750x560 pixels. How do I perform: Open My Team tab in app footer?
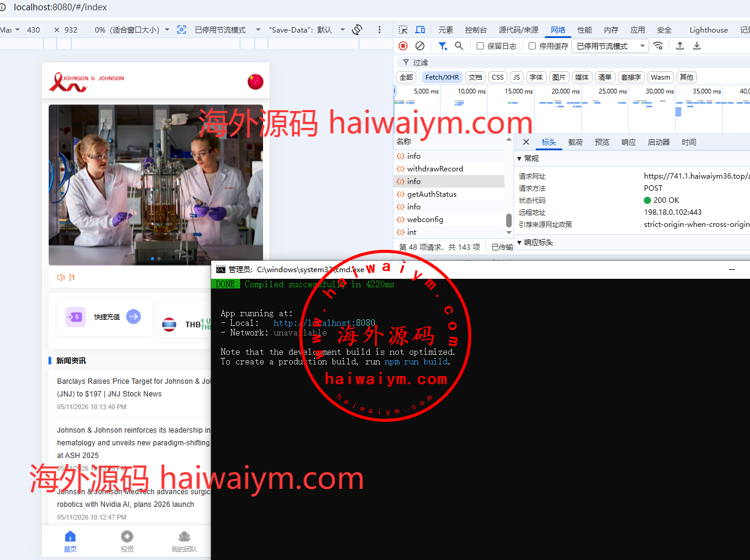(184, 541)
